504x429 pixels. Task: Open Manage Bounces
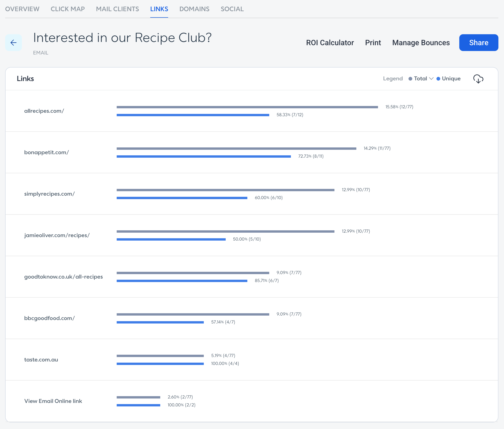[x=421, y=43]
